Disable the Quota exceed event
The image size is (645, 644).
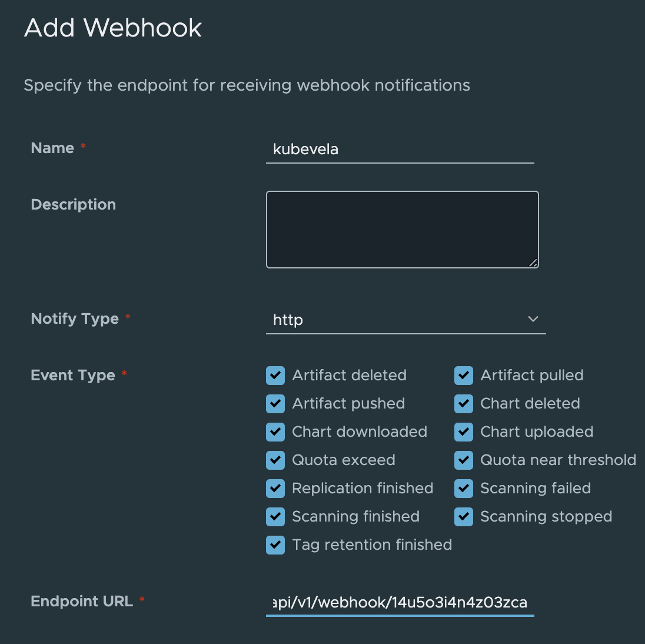click(275, 460)
